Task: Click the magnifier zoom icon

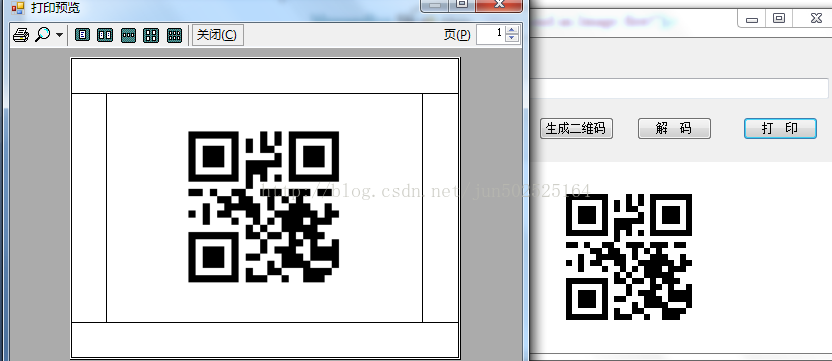Action: point(42,35)
